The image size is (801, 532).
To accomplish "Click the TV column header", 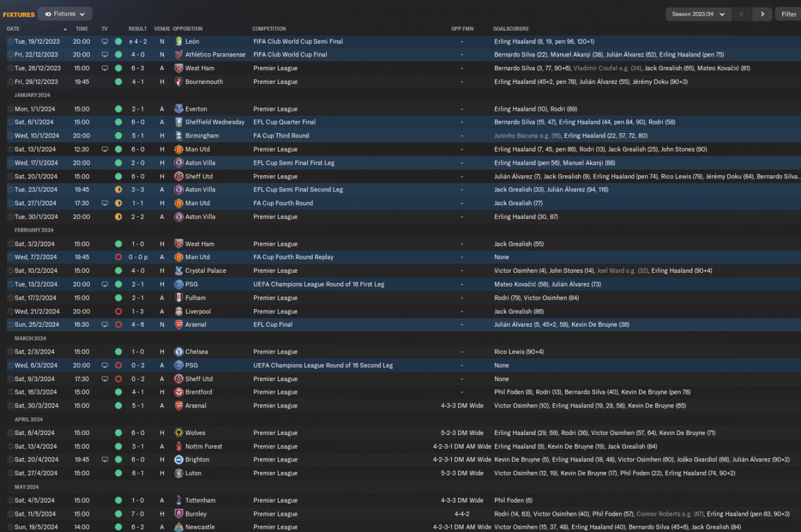I will [x=105, y=29].
